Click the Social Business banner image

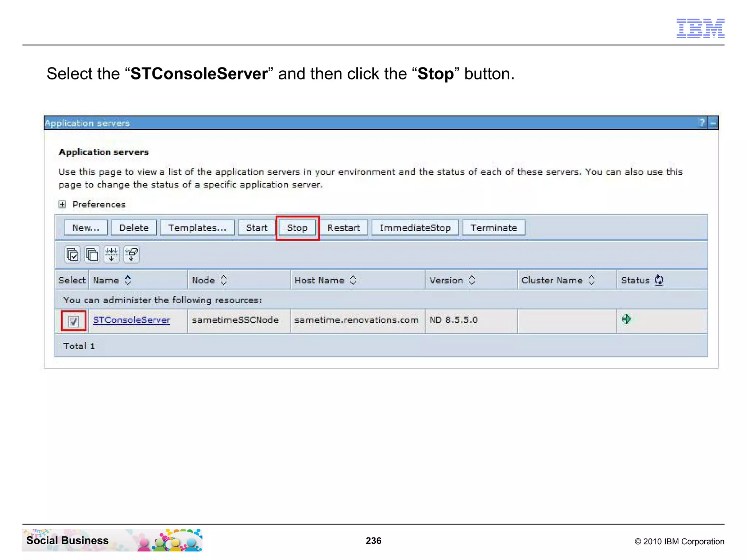[112, 540]
